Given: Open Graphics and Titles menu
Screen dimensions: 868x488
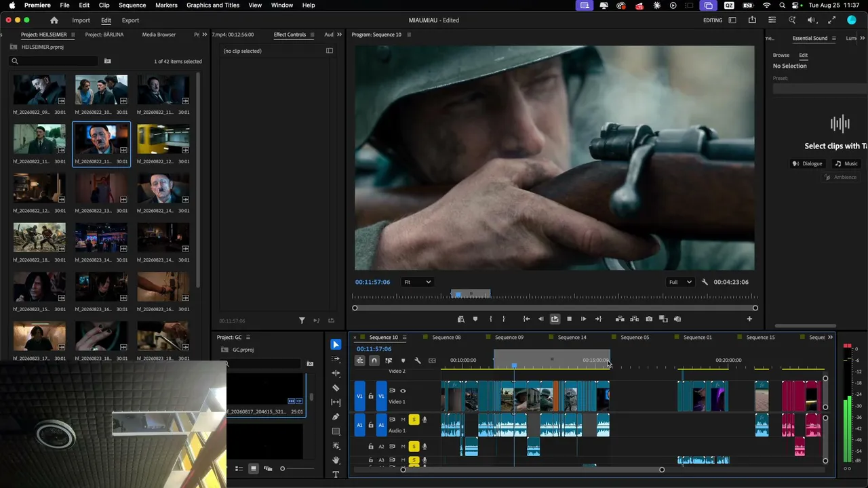Looking at the screenshot, I should 213,5.
